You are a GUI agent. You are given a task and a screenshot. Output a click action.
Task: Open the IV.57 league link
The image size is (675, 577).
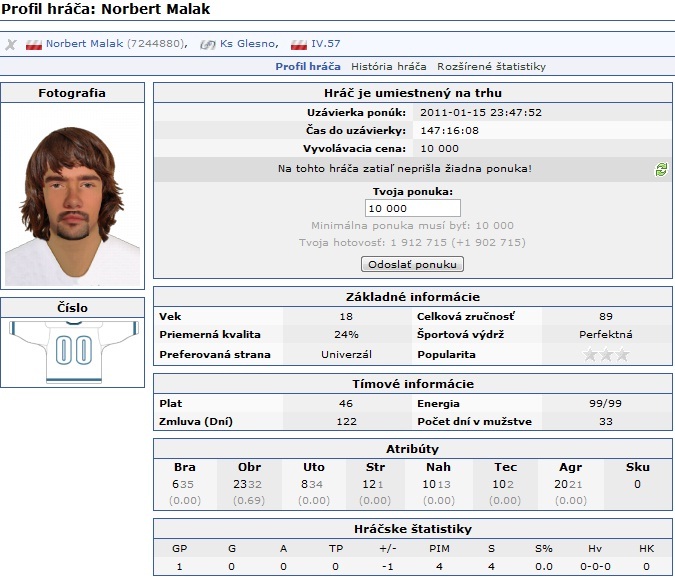325,44
